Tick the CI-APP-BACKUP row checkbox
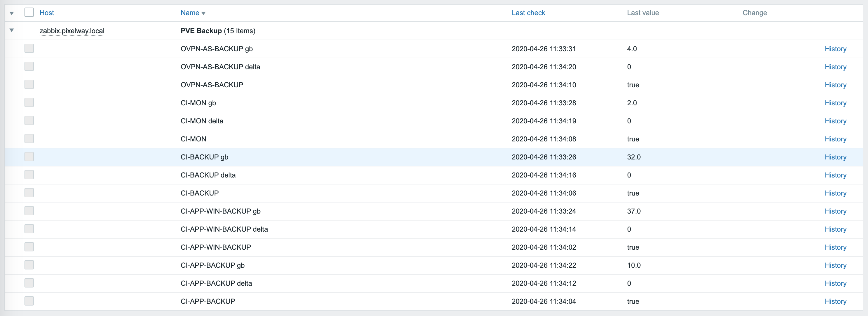 pos(29,301)
